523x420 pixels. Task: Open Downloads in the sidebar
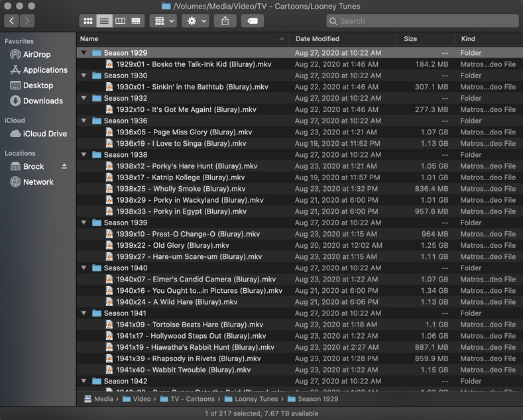[x=42, y=101]
